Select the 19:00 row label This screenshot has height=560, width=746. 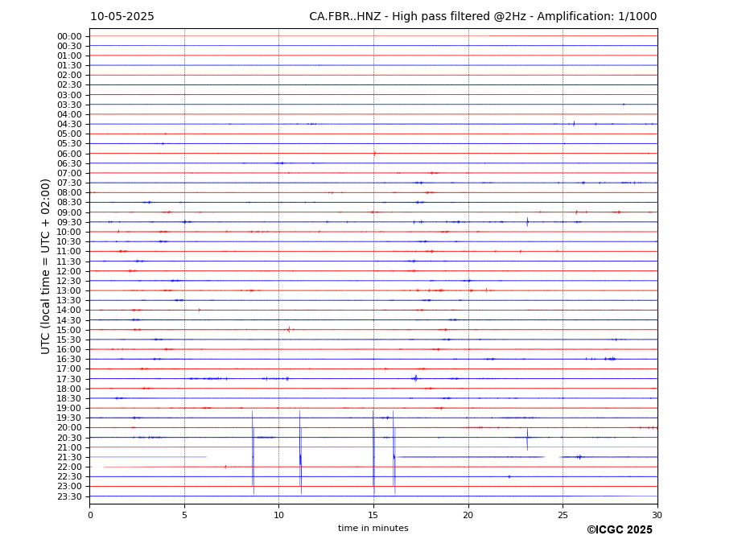coord(69,408)
